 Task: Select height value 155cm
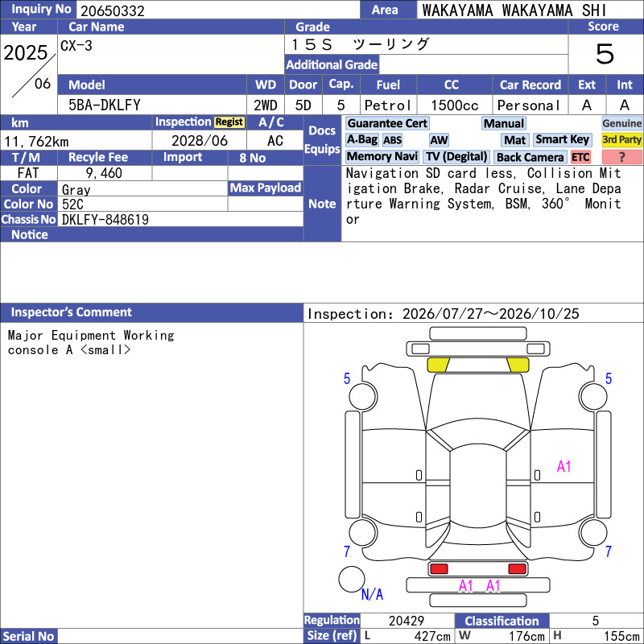tap(621, 637)
